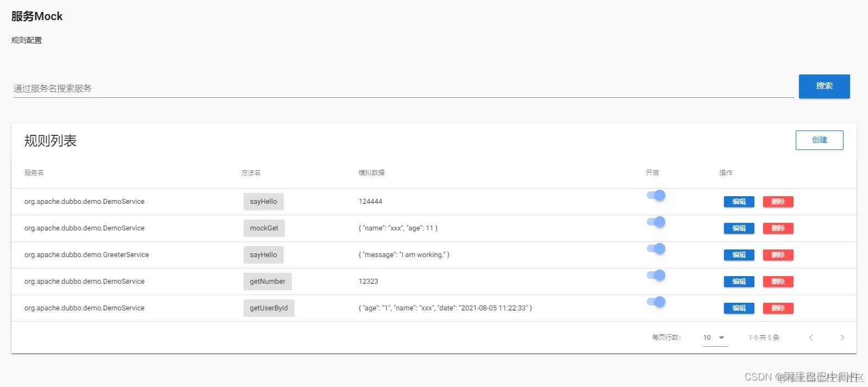Edit the mockGet rule
Screen dimensions: 868x387
tap(739, 228)
